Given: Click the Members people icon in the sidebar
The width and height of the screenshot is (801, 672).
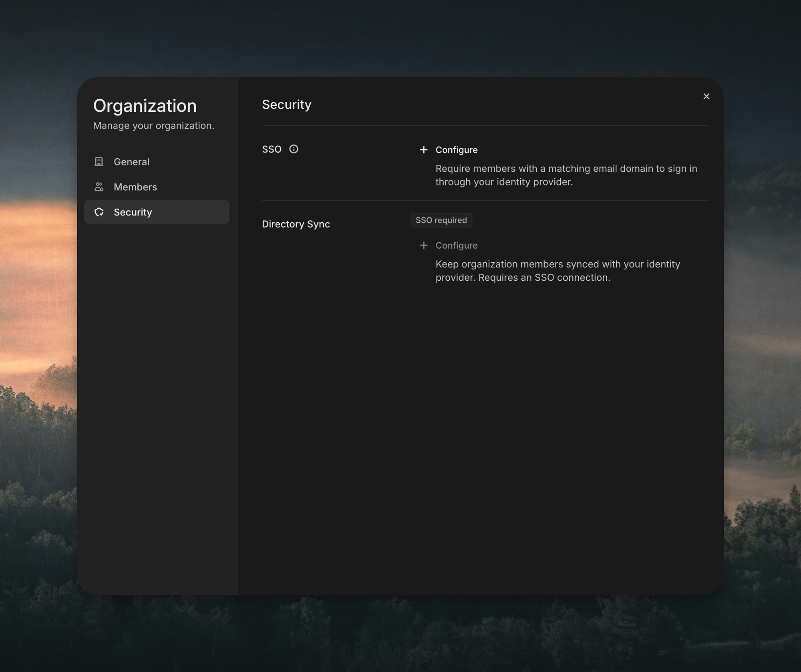Looking at the screenshot, I should point(99,187).
